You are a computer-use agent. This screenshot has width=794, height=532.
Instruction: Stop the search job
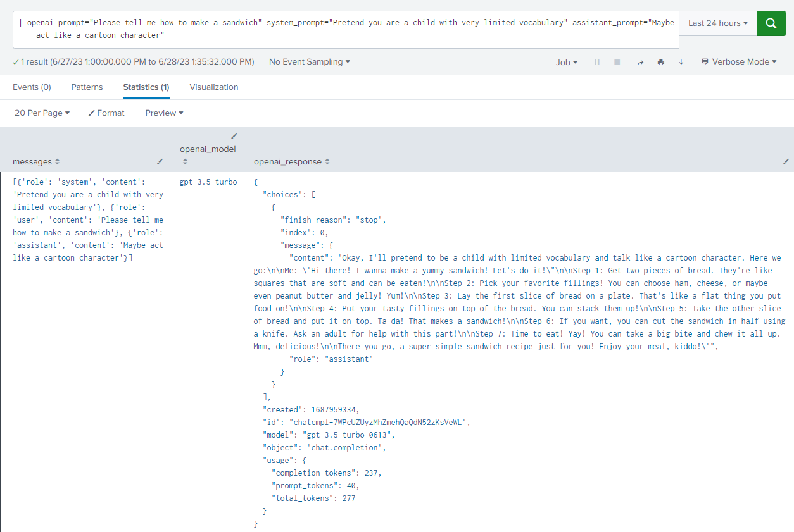(x=617, y=61)
